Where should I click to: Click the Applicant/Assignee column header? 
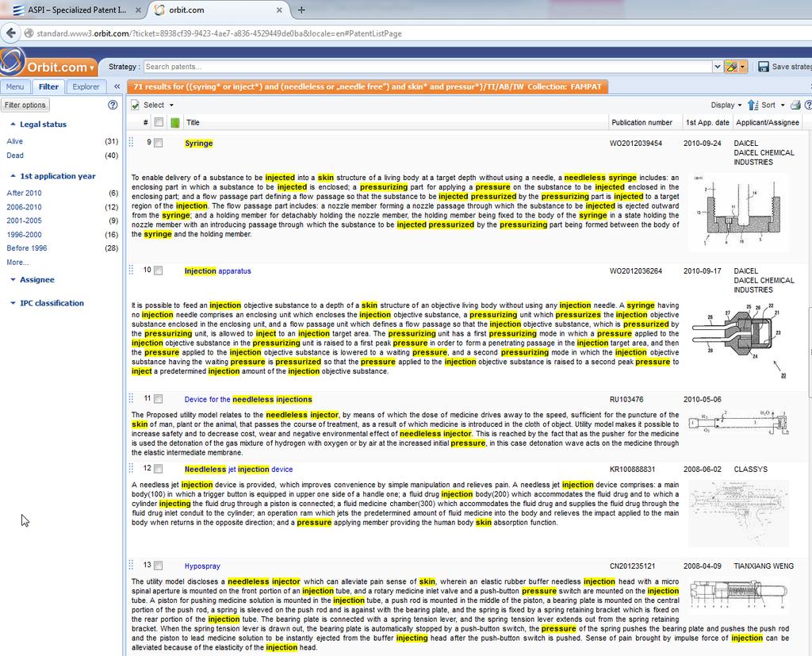pos(768,123)
